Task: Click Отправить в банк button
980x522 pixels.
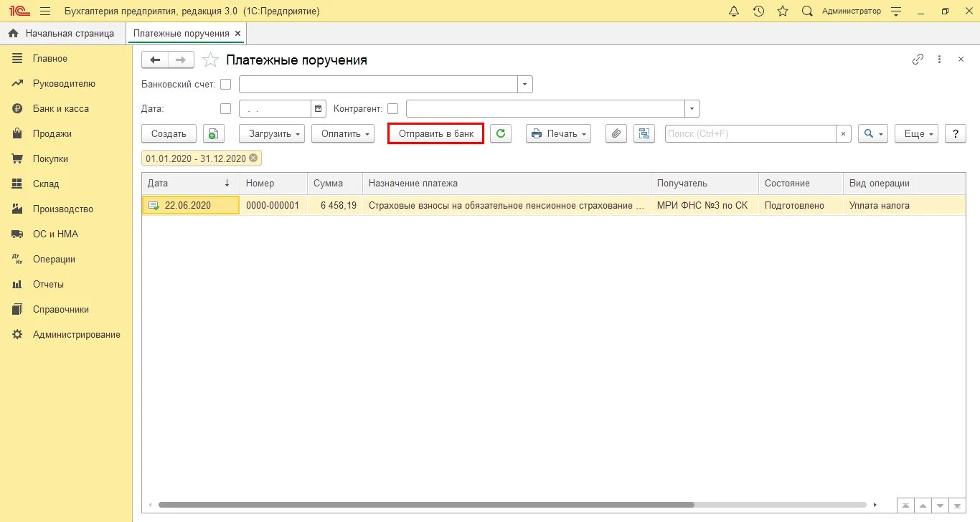Action: click(x=436, y=133)
